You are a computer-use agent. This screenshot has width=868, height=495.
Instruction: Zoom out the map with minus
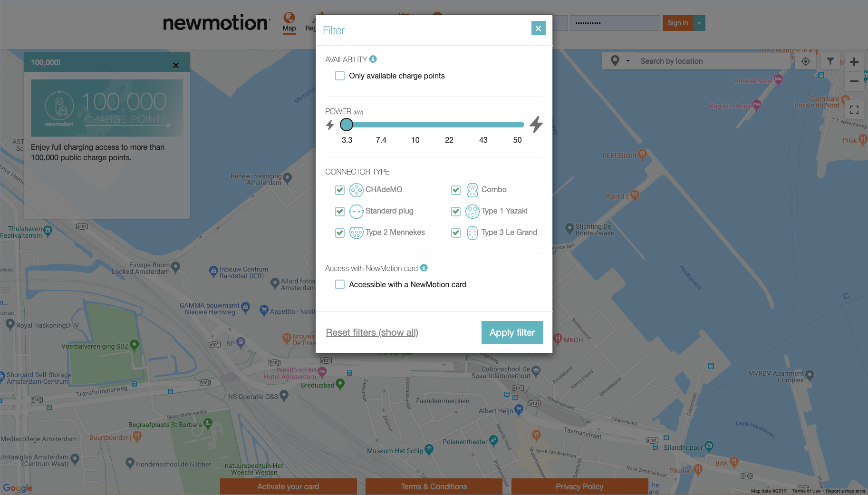coord(854,81)
